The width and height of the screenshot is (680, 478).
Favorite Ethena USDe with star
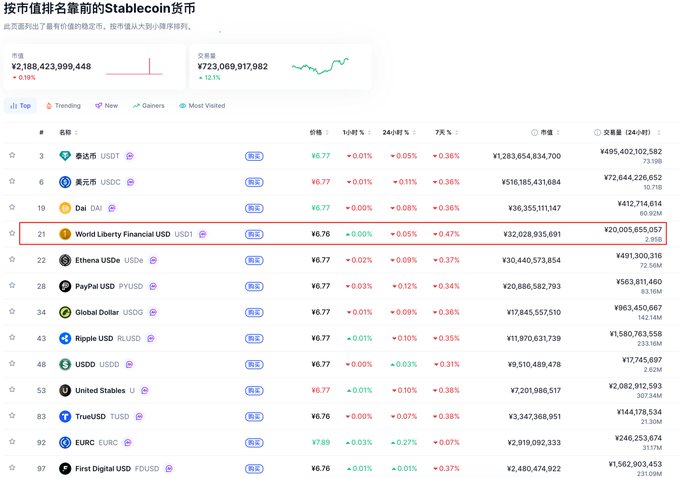(x=12, y=259)
